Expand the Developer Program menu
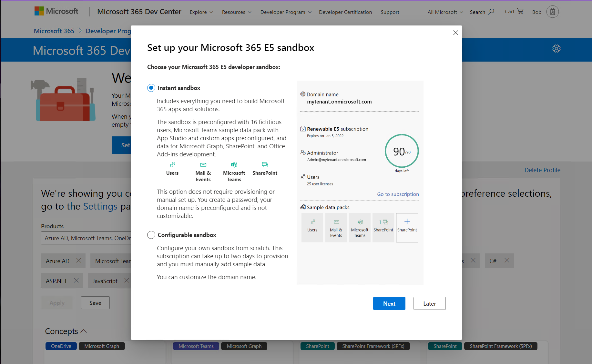This screenshot has height=364, width=592. [x=286, y=12]
